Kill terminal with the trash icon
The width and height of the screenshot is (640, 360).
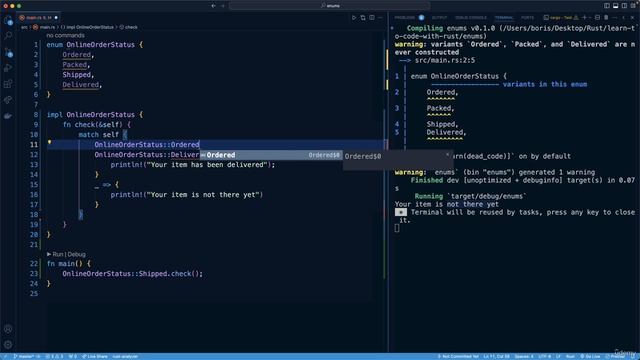pos(606,18)
